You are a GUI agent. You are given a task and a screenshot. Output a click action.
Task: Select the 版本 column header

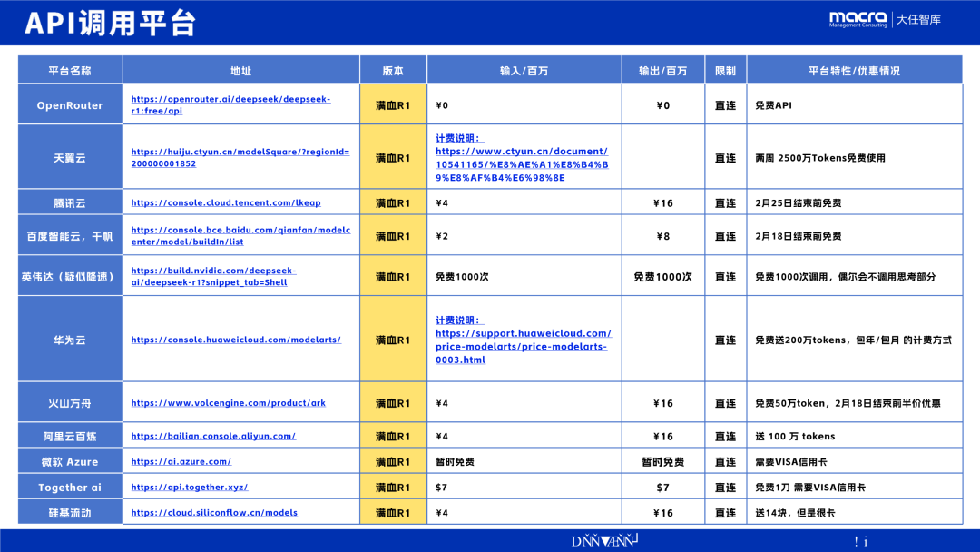point(393,71)
